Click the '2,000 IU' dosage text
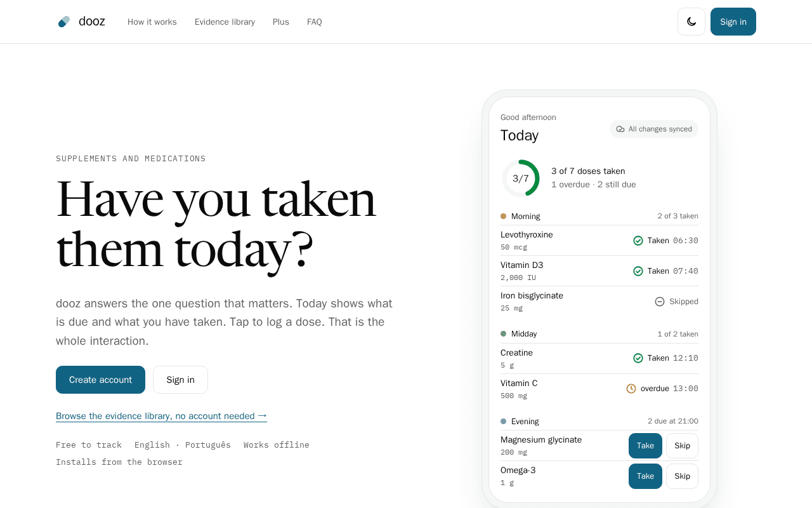 coord(518,277)
